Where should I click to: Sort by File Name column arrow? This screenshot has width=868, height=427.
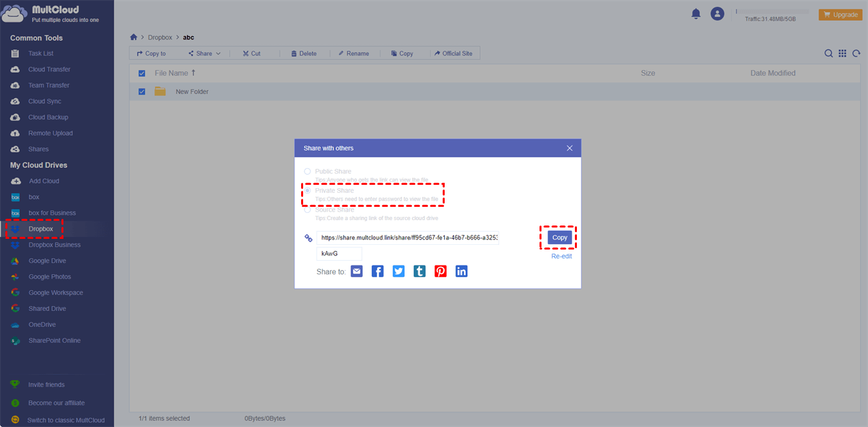coord(194,73)
